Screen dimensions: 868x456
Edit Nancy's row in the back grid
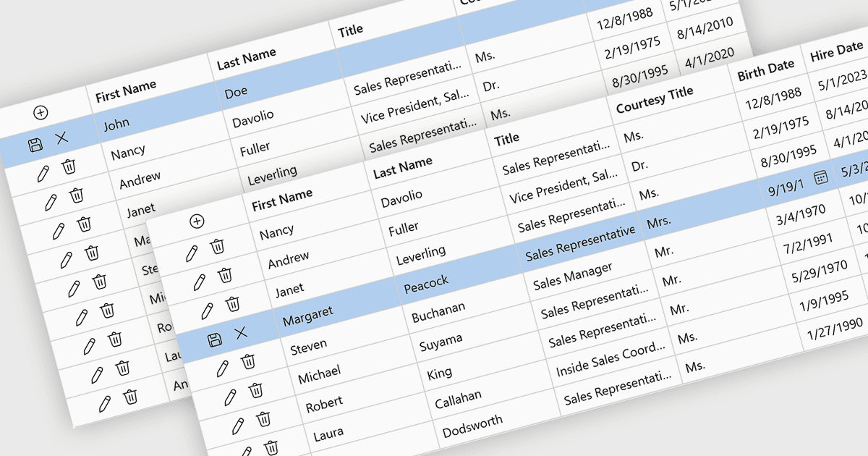(42, 174)
